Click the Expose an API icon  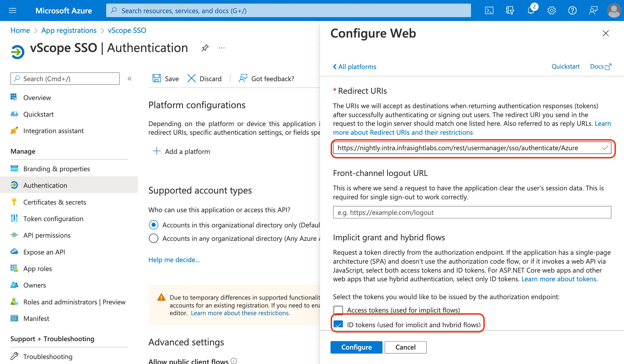[13, 251]
